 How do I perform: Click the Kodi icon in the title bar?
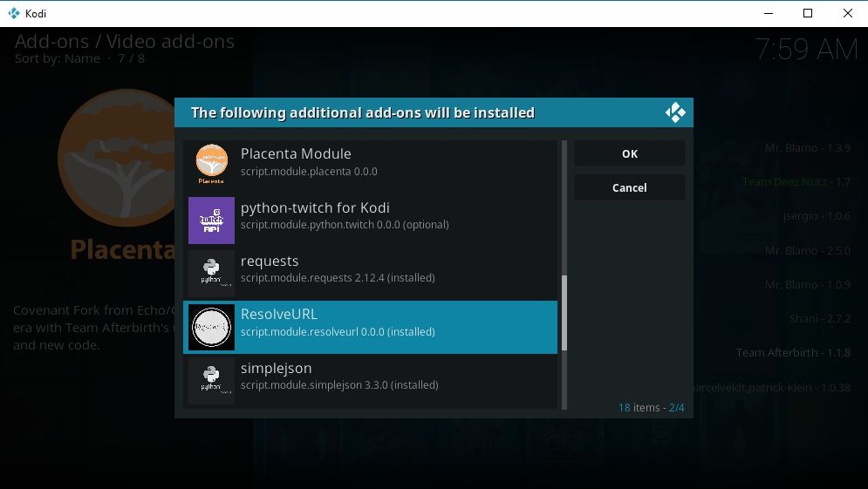14,13
